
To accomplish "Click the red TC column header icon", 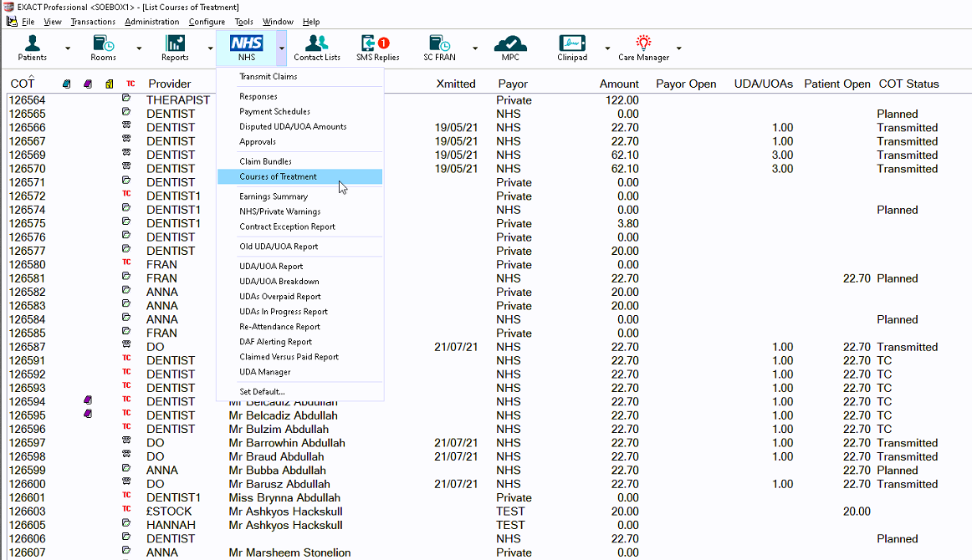I will pyautogui.click(x=130, y=84).
